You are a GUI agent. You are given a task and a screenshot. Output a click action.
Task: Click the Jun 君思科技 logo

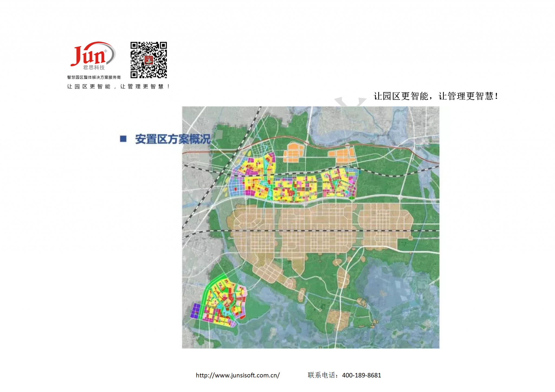click(x=93, y=56)
